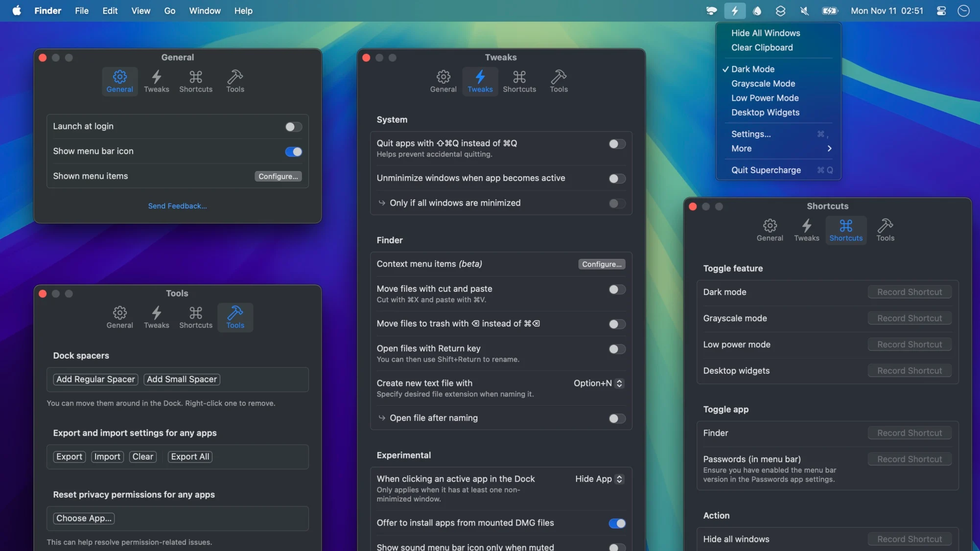Switch to Shortcuts tab in the Tweaks window
This screenshot has height=551, width=980.
pyautogui.click(x=520, y=81)
